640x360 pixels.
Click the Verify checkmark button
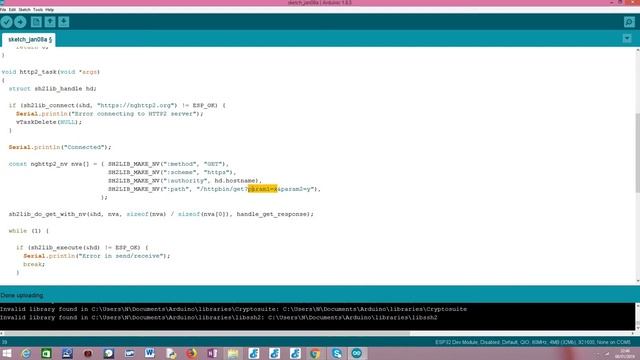7,22
